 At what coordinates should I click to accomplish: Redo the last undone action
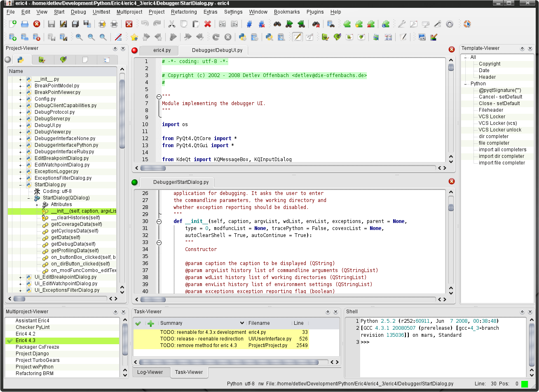click(x=156, y=23)
